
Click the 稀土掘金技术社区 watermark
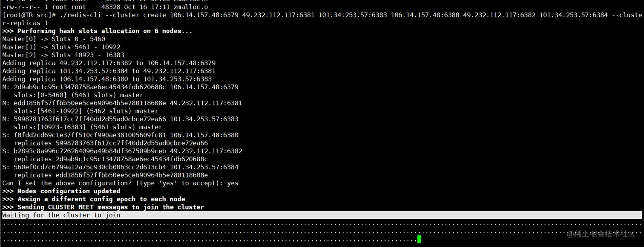point(601,235)
